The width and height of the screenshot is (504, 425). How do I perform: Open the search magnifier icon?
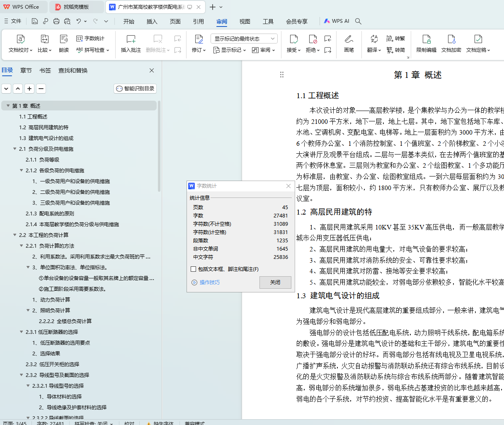coord(359,21)
